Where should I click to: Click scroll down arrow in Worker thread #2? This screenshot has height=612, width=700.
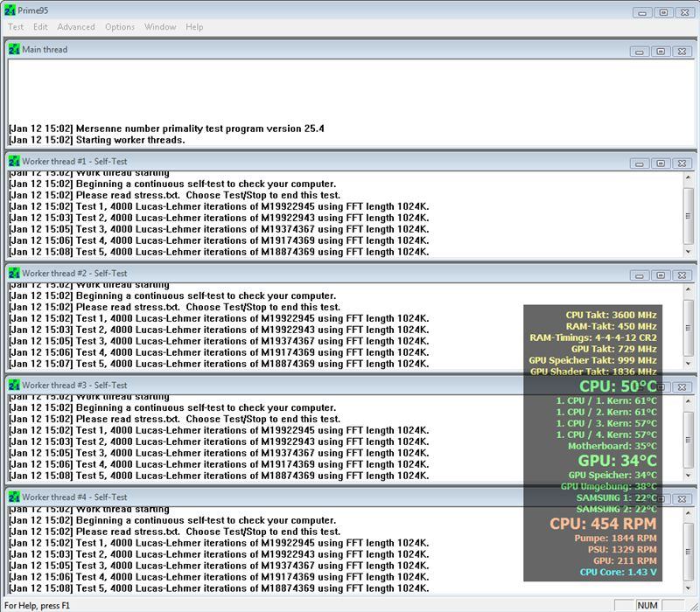coord(689,364)
